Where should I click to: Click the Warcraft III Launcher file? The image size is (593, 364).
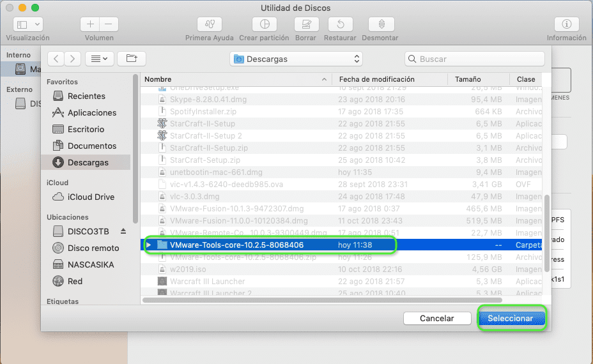pos(207,281)
